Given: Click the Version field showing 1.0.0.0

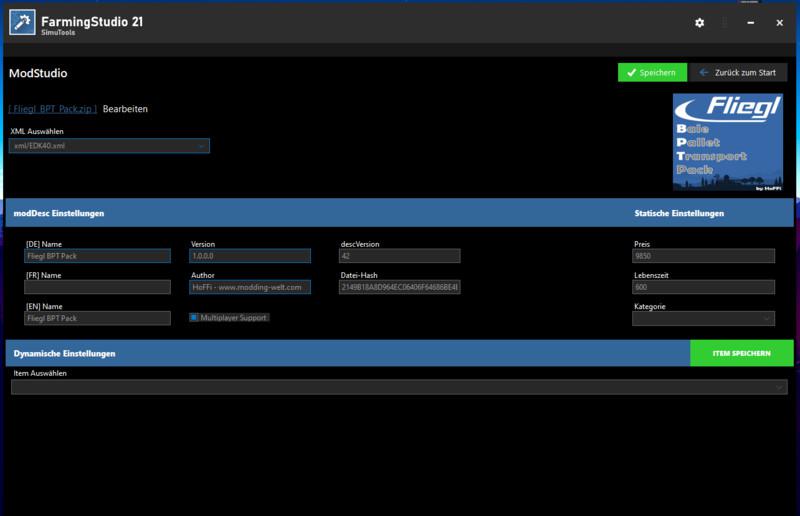Looking at the screenshot, I should click(x=250, y=256).
